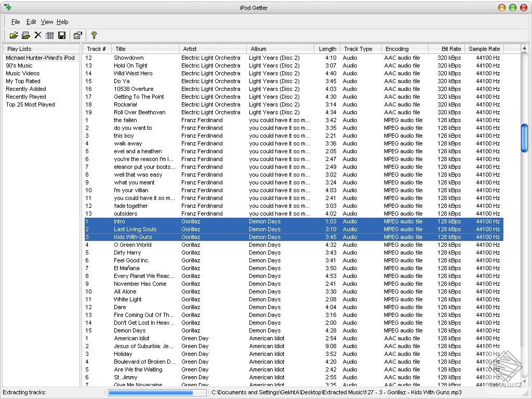Screen dimensions: 532x399
Task: Select the extract tracks toolbar icon
Action: coord(26,35)
